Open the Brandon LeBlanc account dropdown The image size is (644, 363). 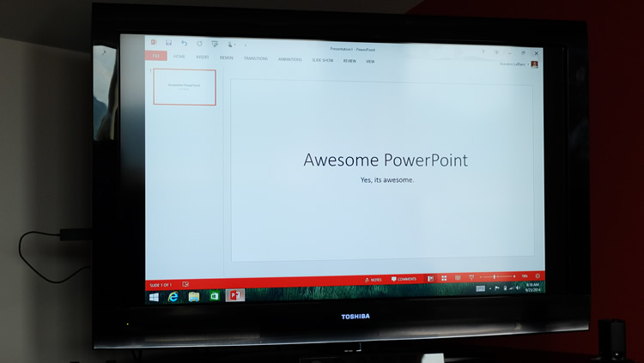tap(513, 64)
